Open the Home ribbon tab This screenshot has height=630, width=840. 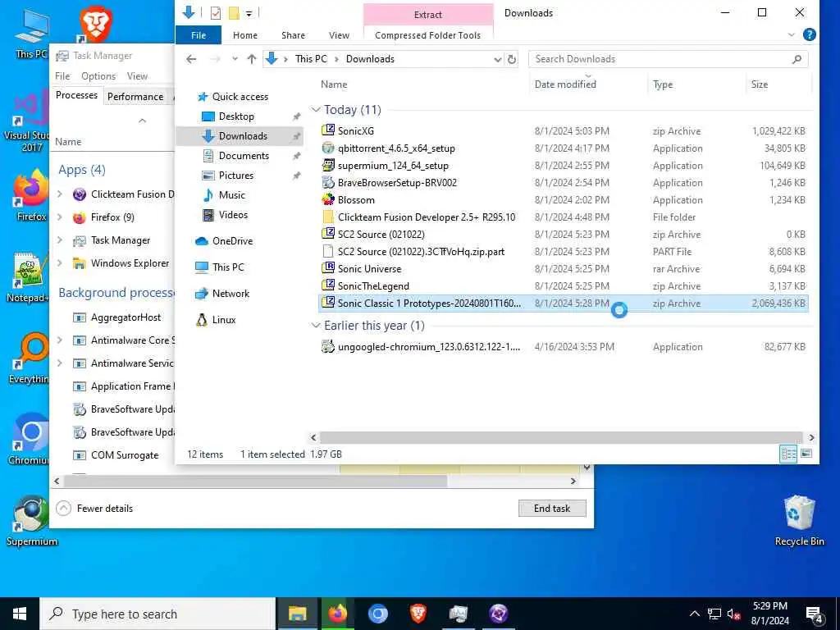245,34
